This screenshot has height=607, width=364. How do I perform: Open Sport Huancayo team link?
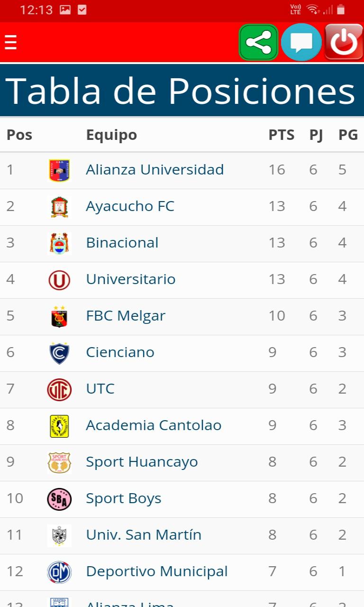(142, 462)
